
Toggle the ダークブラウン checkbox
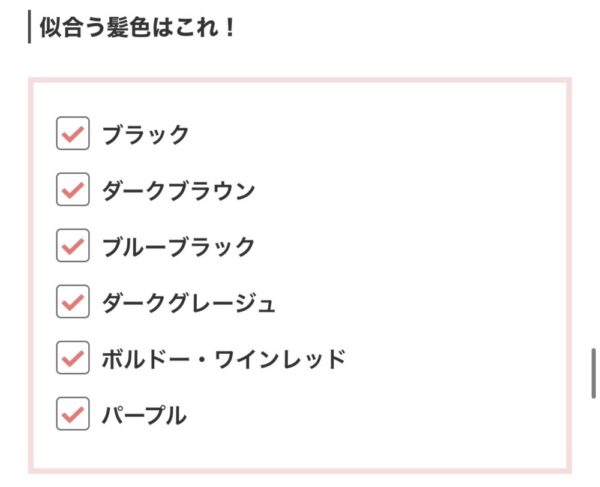tap(73, 189)
